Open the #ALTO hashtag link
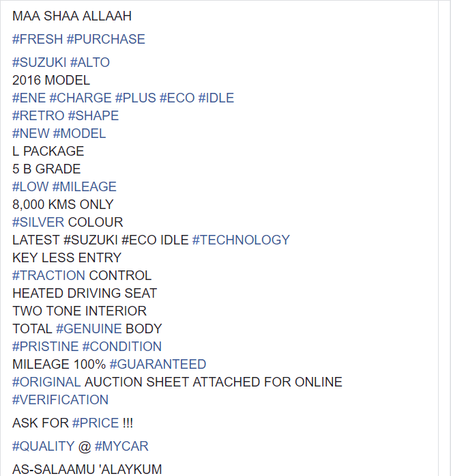The height and width of the screenshot is (476, 451). coord(90,63)
